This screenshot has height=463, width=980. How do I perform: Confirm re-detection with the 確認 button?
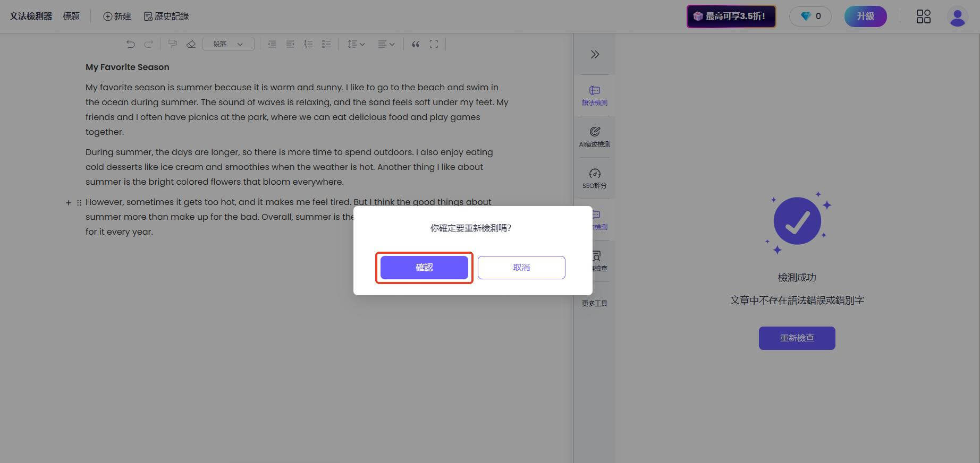coord(424,267)
